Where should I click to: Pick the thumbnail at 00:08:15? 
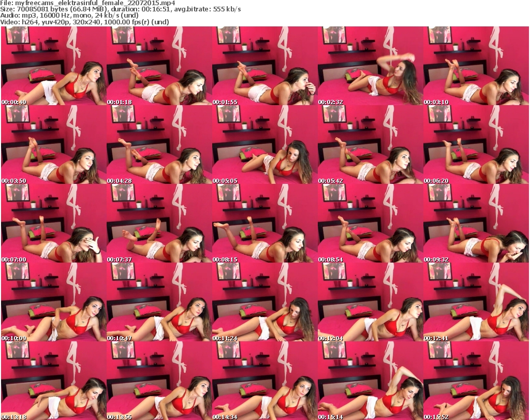(264, 223)
